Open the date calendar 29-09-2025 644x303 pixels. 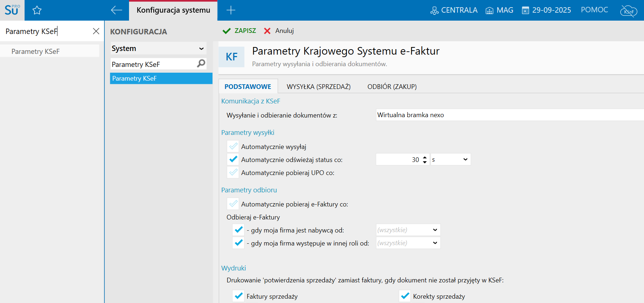(546, 10)
